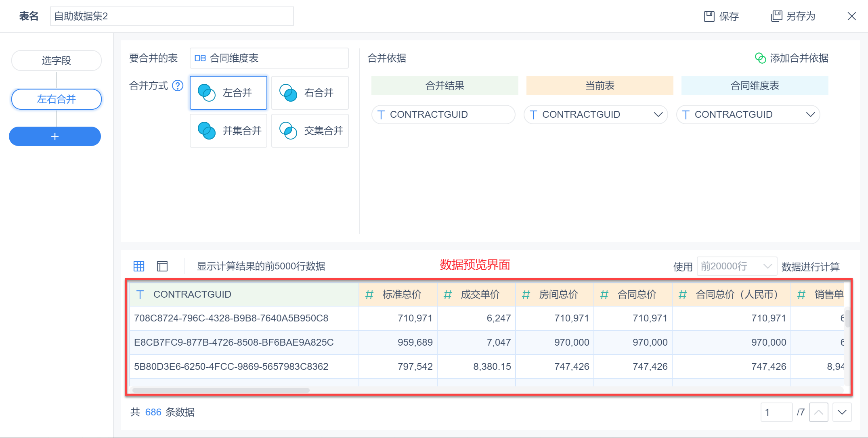This screenshot has height=438, width=868.
Task: Select the 交集合并 intersection join option
Action: (310, 131)
